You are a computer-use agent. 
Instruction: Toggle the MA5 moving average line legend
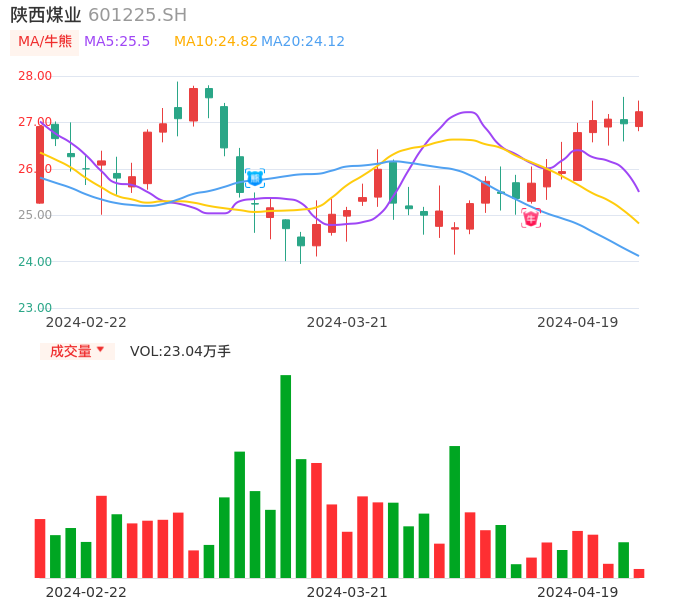pyautogui.click(x=117, y=41)
